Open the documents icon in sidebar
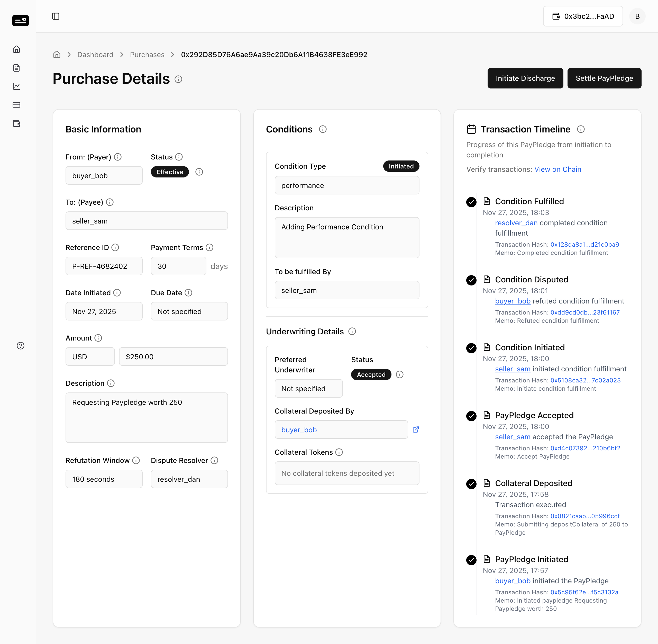 [x=16, y=68]
